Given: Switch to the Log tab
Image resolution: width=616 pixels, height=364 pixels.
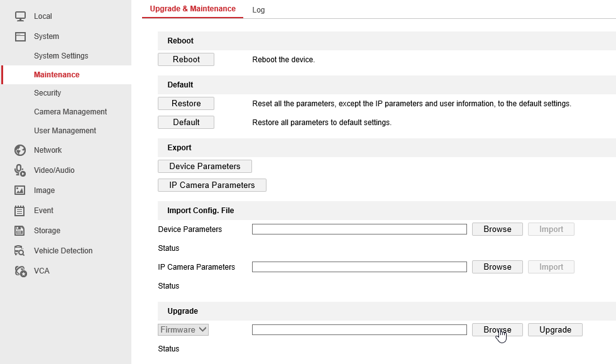Looking at the screenshot, I should click(x=258, y=10).
